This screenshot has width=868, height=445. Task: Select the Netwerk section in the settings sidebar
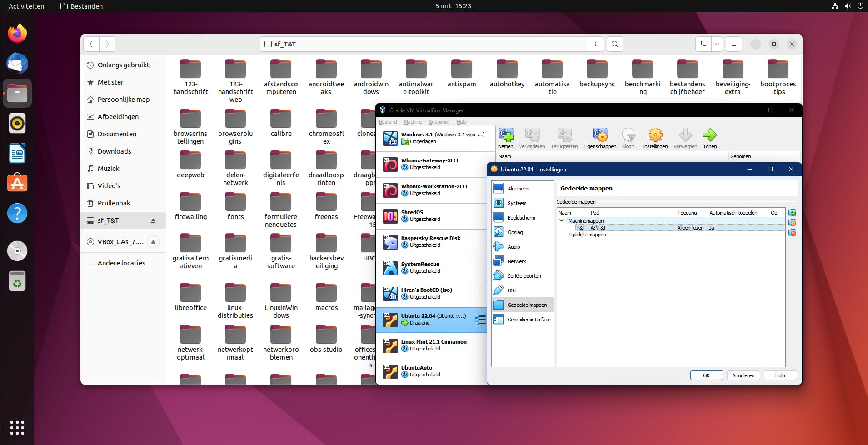coord(517,261)
